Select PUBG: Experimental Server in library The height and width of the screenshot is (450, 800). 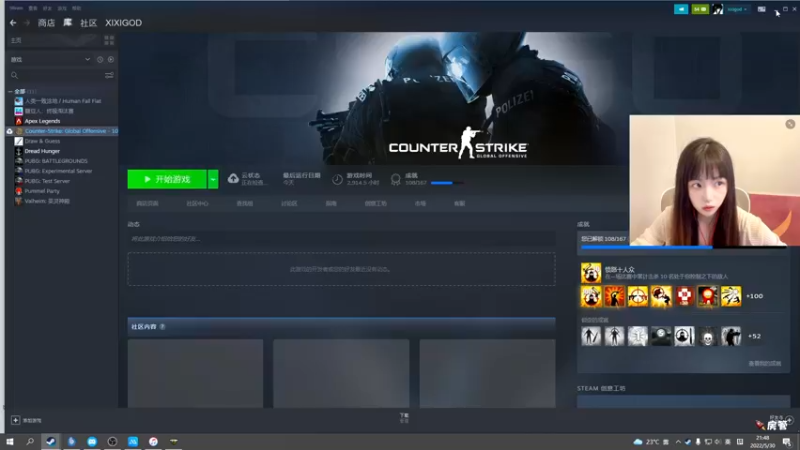coord(58,171)
